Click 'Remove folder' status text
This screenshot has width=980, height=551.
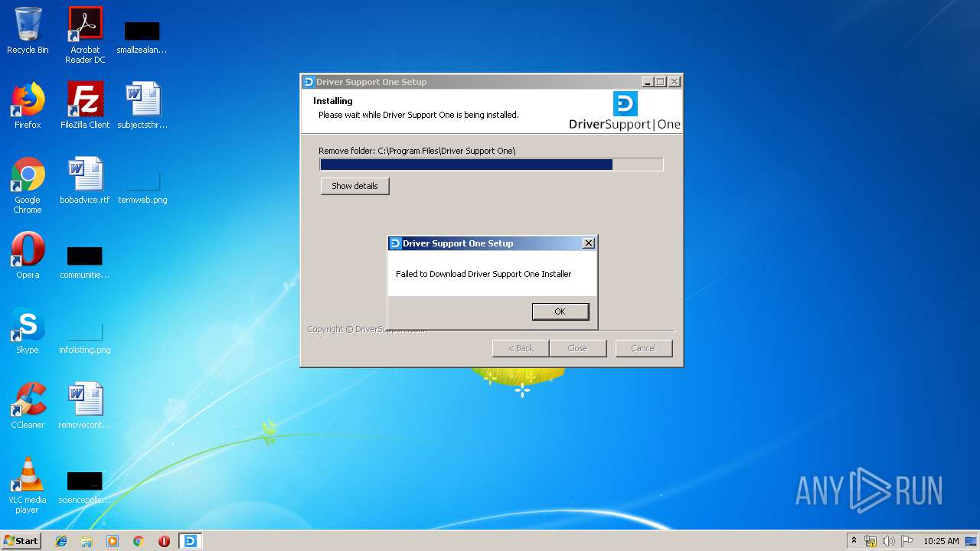417,151
